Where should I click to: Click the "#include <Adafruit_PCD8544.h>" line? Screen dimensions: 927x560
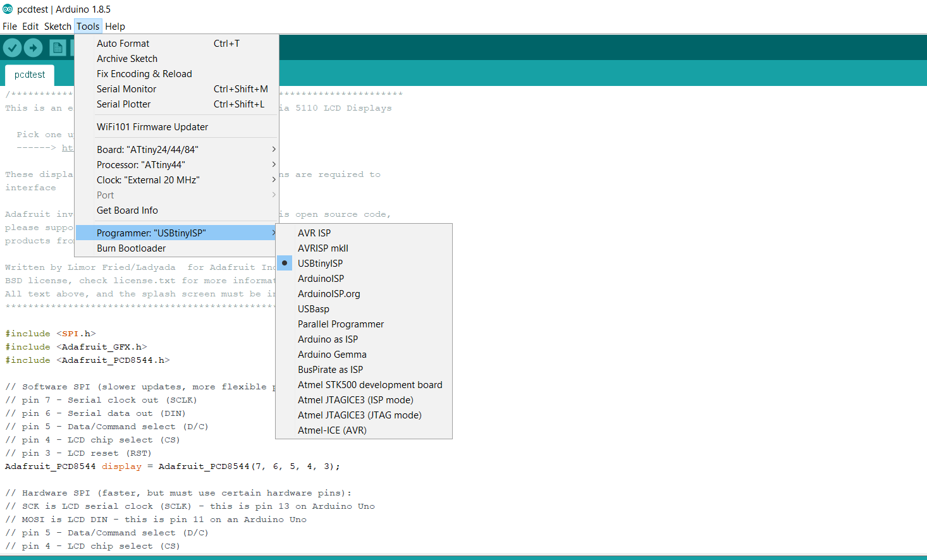tap(87, 360)
